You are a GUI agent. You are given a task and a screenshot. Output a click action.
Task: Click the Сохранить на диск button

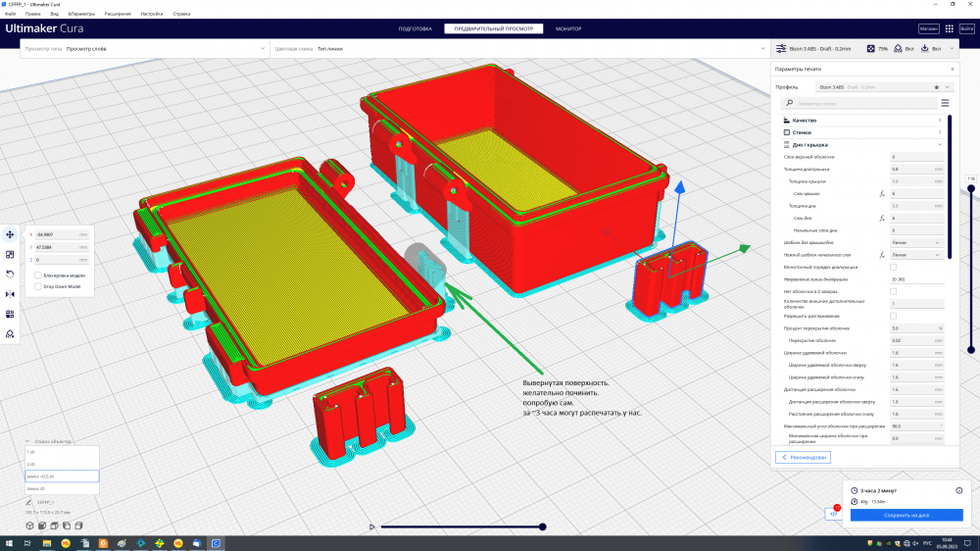click(906, 515)
